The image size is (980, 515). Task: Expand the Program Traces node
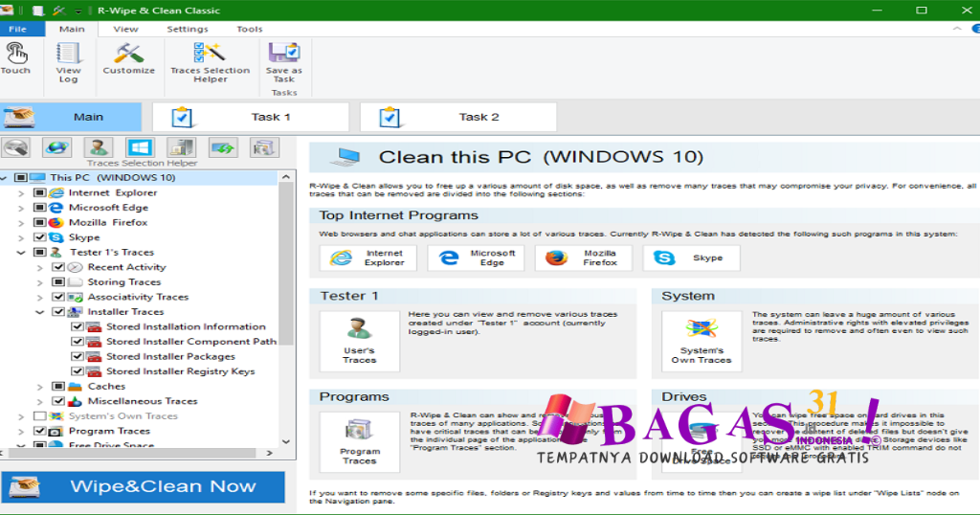(x=21, y=432)
